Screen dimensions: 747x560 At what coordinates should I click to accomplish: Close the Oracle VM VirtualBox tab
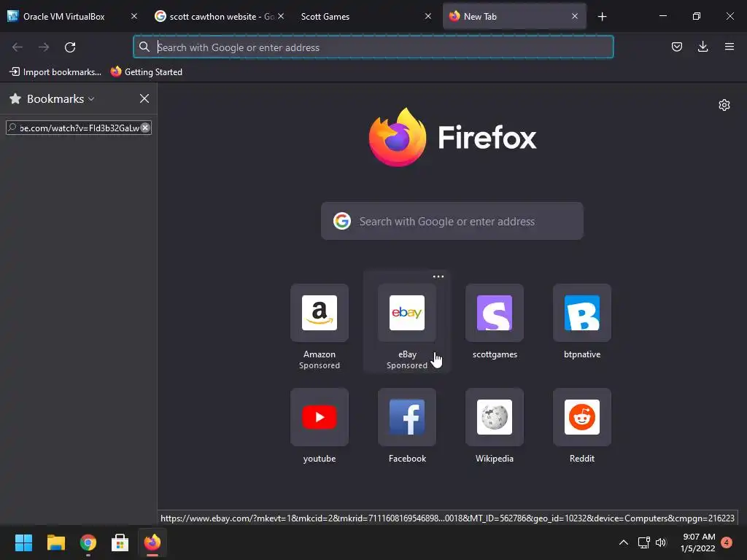[134, 16]
